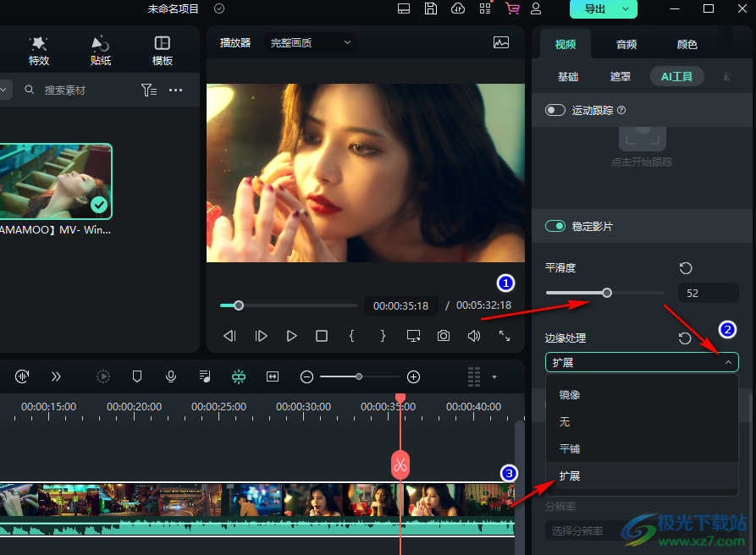
Task: Click the zoom-to-fit timeline icon
Action: [273, 376]
